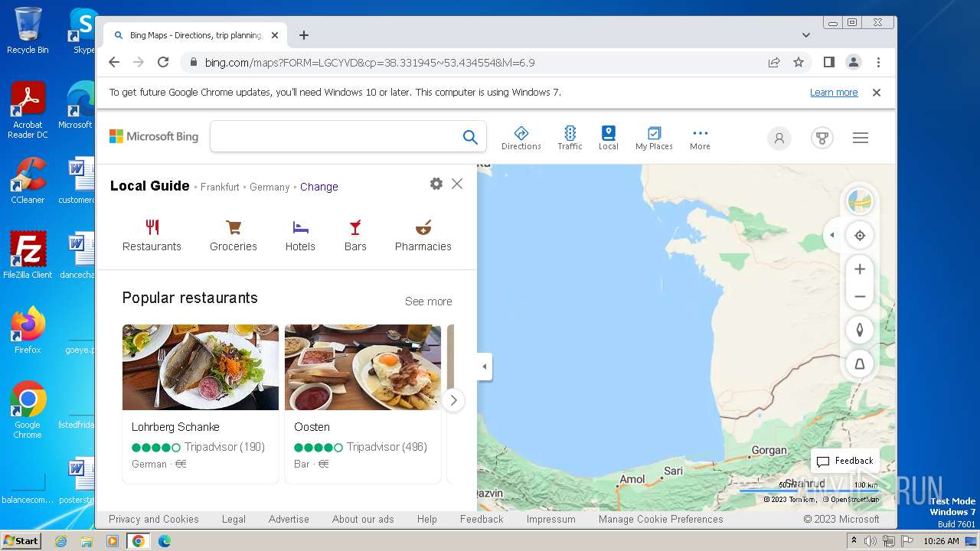Toggle the Traffic layer

coord(570,138)
